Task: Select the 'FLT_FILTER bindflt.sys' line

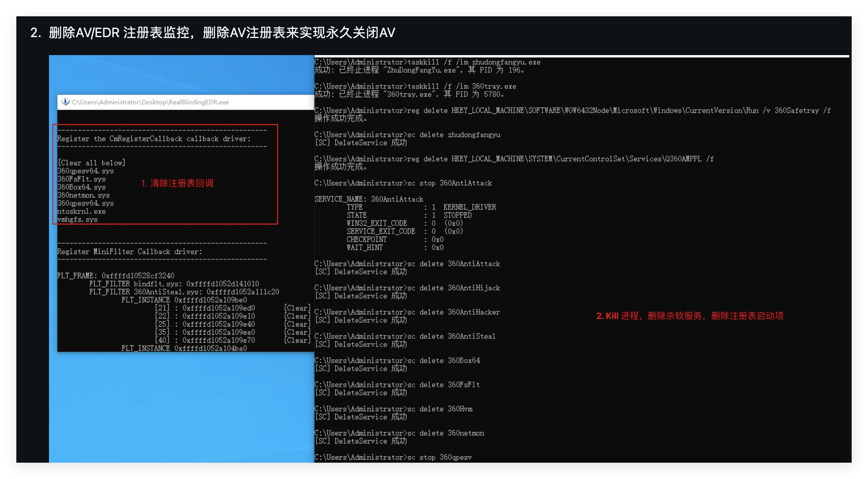Action: (x=174, y=284)
